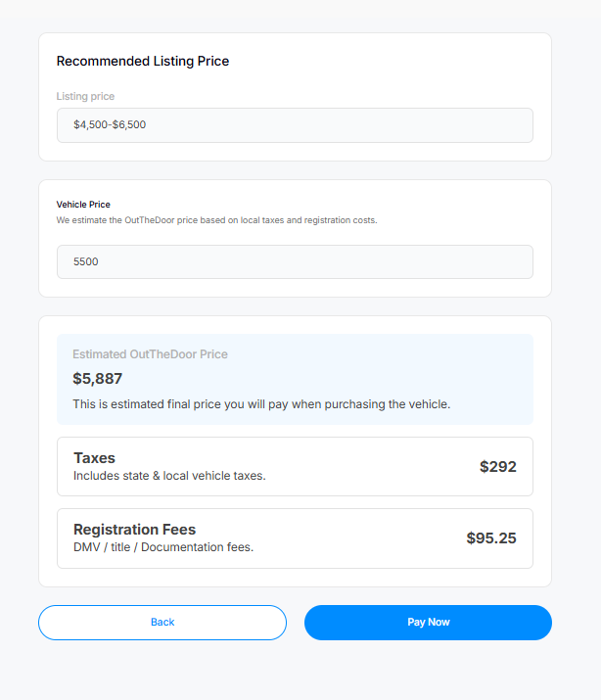The image size is (601, 700).
Task: Click the "Listing price" field label
Action: (85, 96)
